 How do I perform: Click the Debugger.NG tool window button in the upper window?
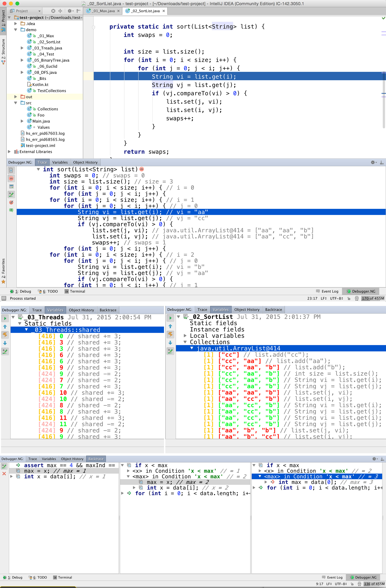pyautogui.click(x=361, y=291)
